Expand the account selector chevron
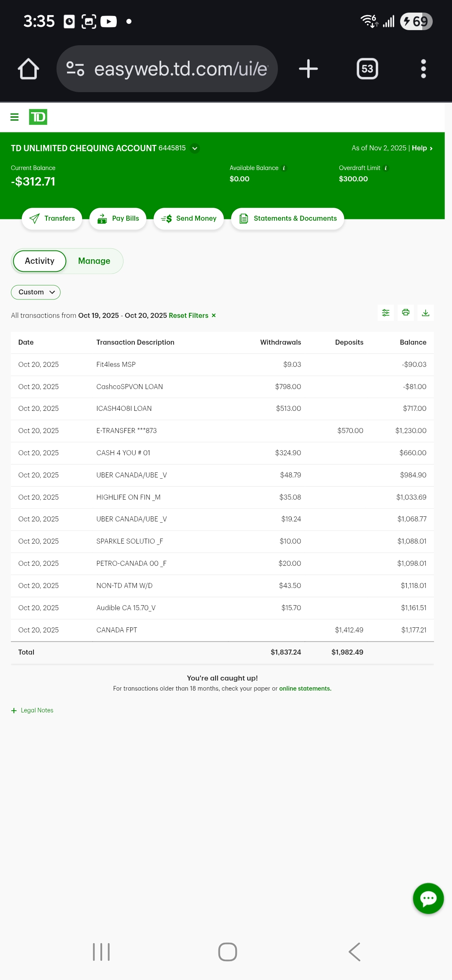The height and width of the screenshot is (980, 452). pyautogui.click(x=195, y=148)
